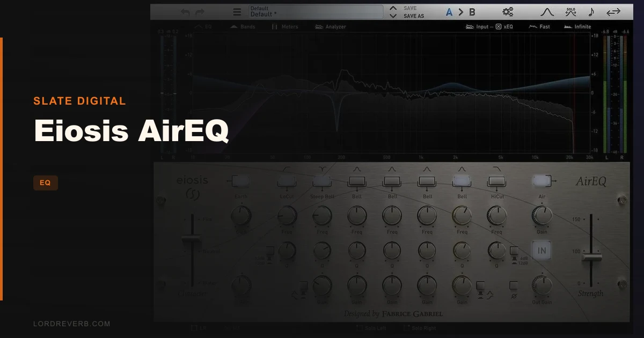Click the EQ category tag

45,183
